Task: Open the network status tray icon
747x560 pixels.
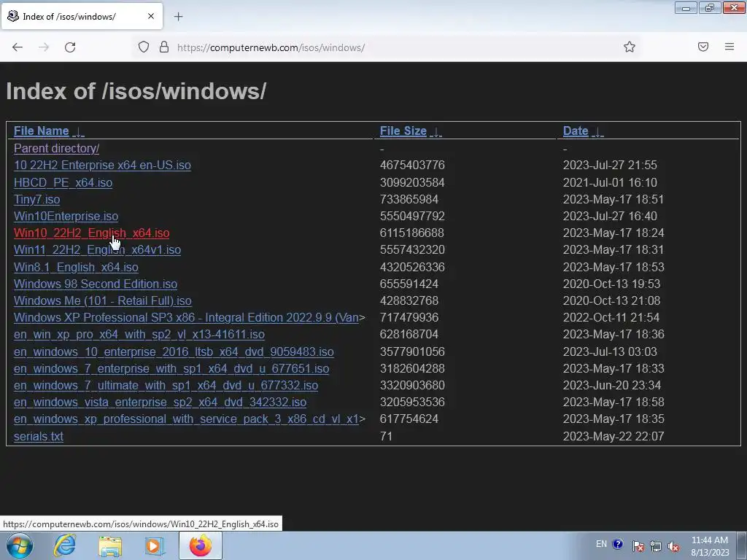Action: coord(656,545)
